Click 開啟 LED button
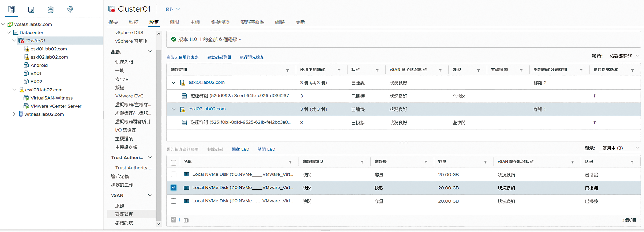 240,149
